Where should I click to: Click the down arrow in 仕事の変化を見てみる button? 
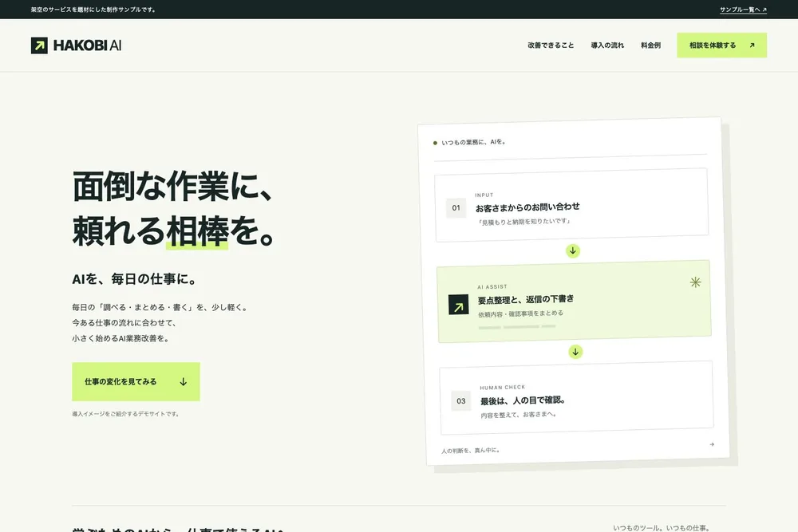[184, 381]
